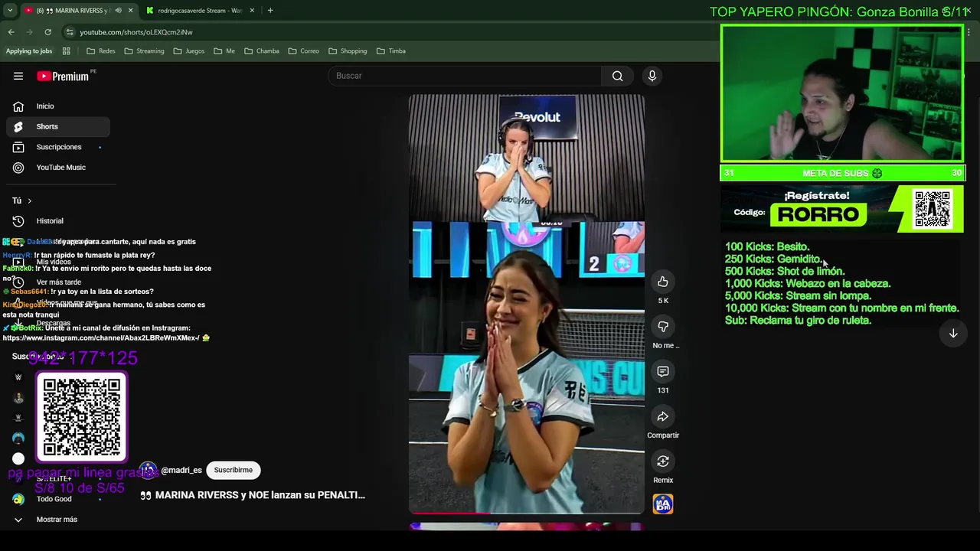Viewport: 980px width, 551px height.
Task: Expand the Tú section chevron
Action: pyautogui.click(x=29, y=201)
